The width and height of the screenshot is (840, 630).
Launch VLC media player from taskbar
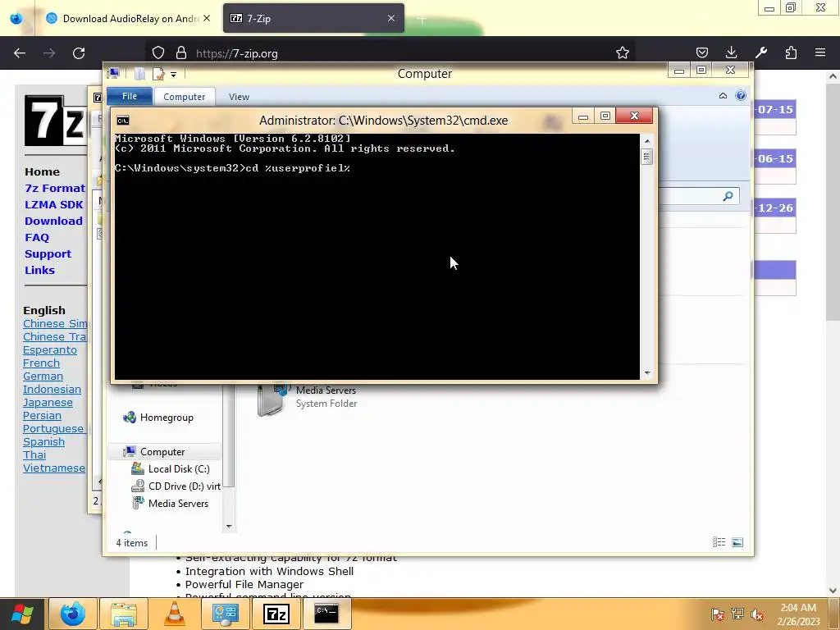point(175,614)
